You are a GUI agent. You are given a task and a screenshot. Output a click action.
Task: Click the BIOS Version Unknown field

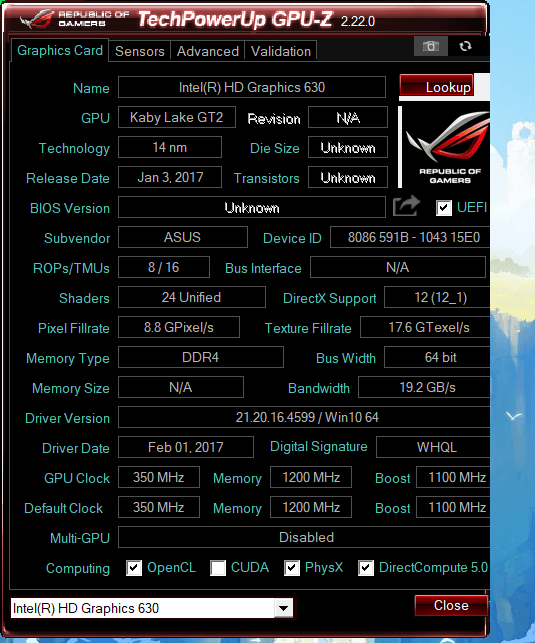252,207
